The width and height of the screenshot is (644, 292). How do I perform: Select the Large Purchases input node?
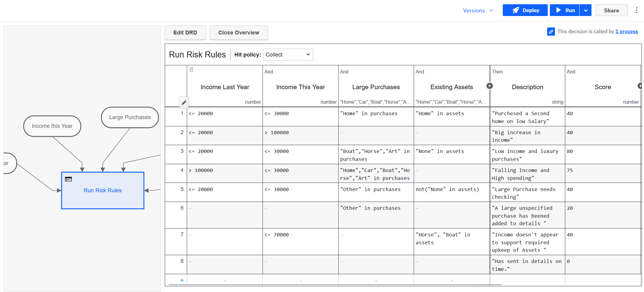pos(130,117)
